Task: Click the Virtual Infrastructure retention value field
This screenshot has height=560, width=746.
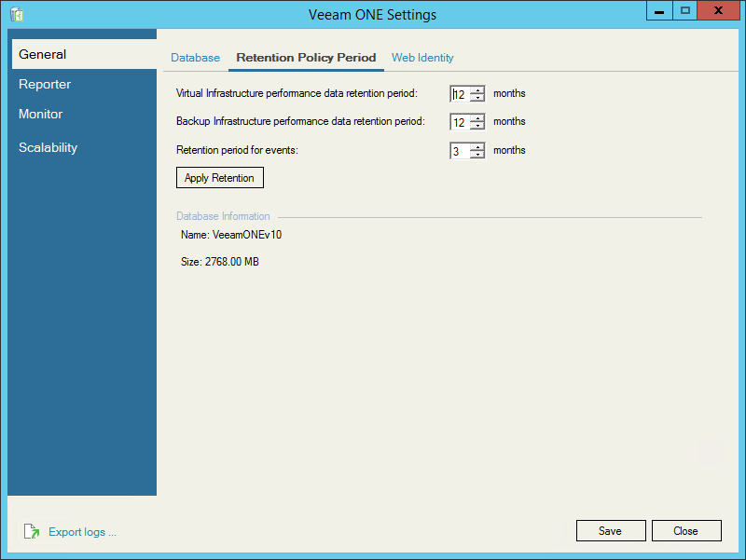Action: 460,94
